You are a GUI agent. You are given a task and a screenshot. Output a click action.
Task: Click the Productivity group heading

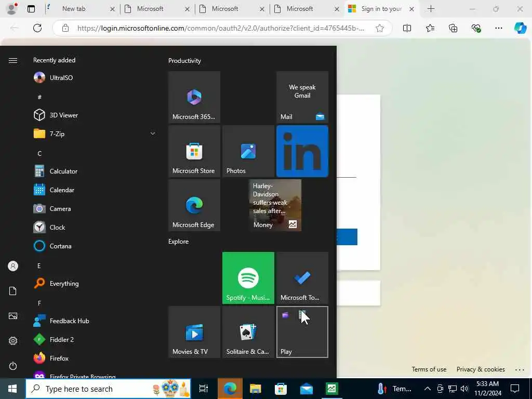[184, 61]
